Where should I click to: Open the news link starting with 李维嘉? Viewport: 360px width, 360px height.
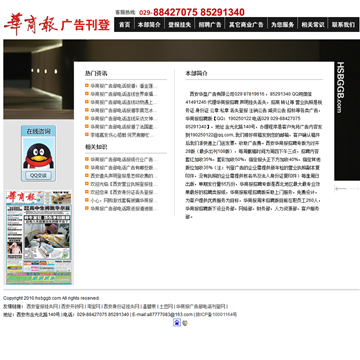[x=122, y=135]
